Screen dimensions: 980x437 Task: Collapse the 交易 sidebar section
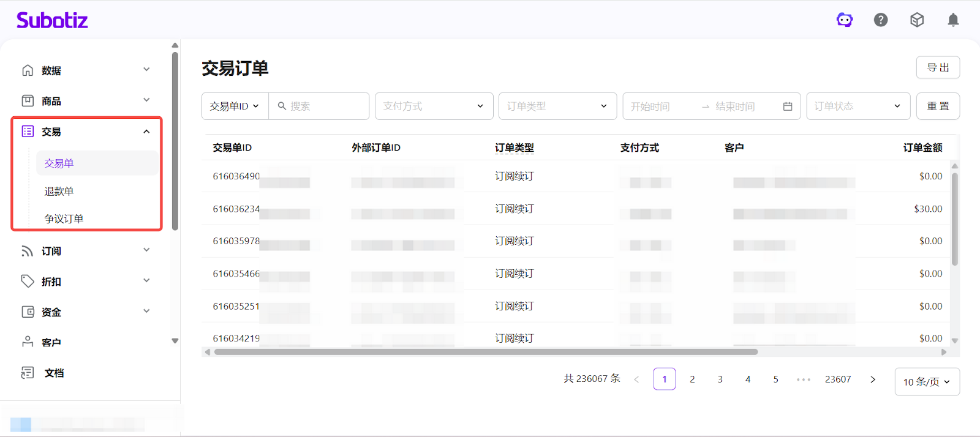[x=146, y=132]
